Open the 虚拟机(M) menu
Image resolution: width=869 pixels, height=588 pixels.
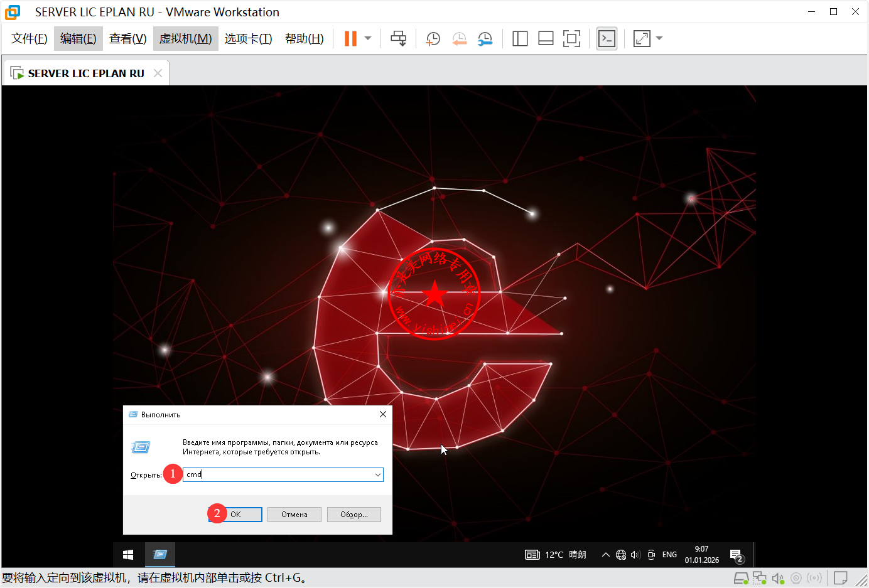185,39
